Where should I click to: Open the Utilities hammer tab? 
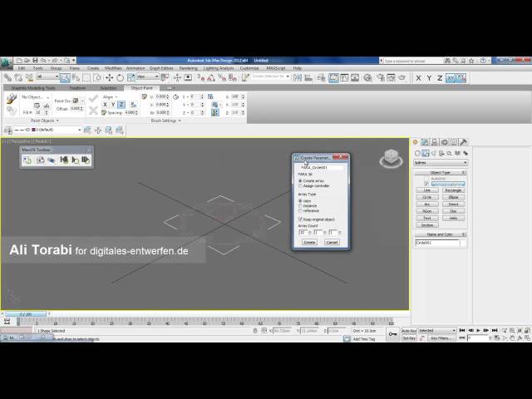pos(464,142)
